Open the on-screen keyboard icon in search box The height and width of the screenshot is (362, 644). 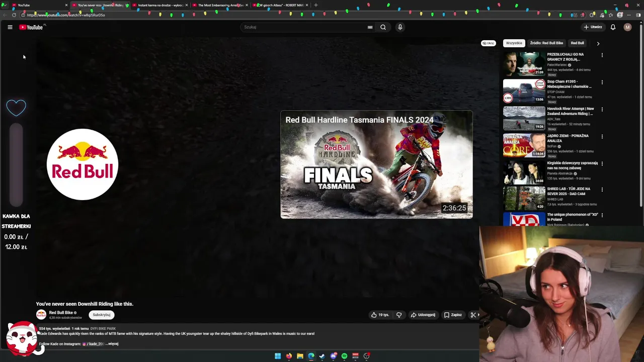[x=370, y=27]
